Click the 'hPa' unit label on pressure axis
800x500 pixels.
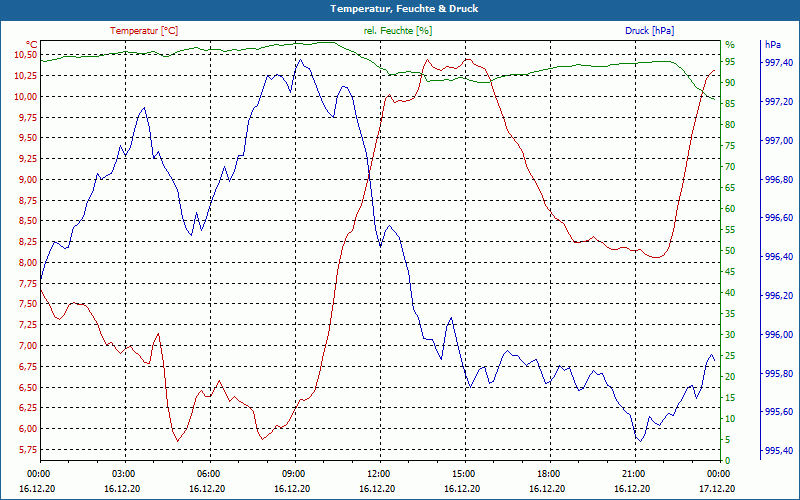coord(772,45)
